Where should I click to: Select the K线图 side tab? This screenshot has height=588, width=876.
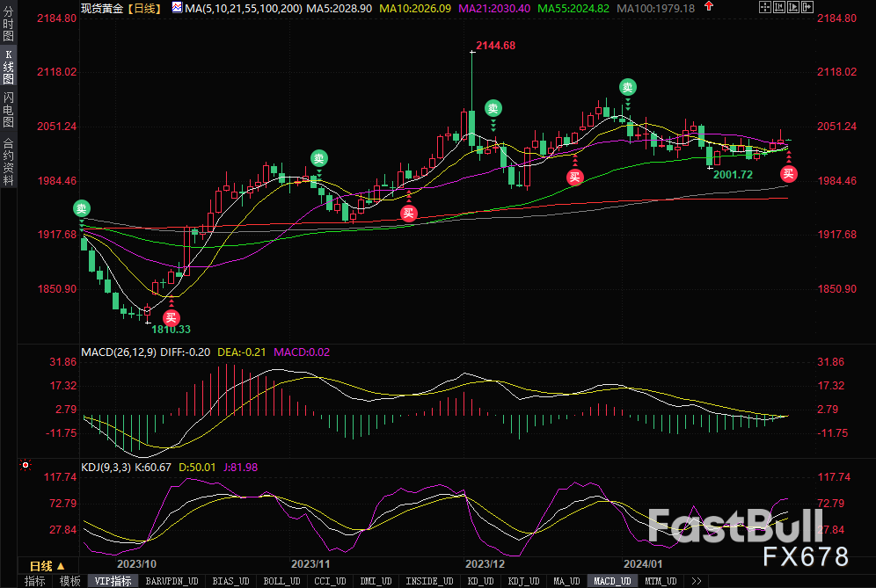[8, 67]
